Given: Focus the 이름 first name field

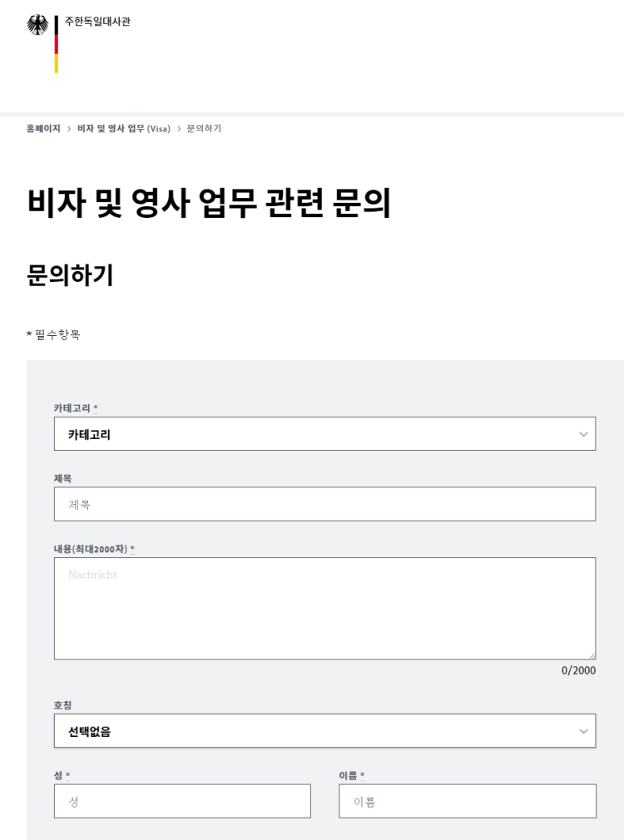Looking at the screenshot, I should tap(468, 802).
